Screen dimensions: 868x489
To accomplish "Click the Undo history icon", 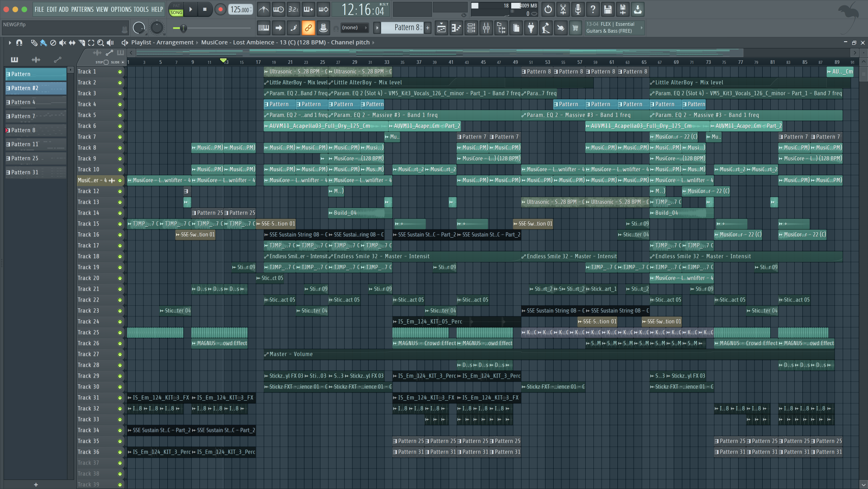I will click(548, 9).
